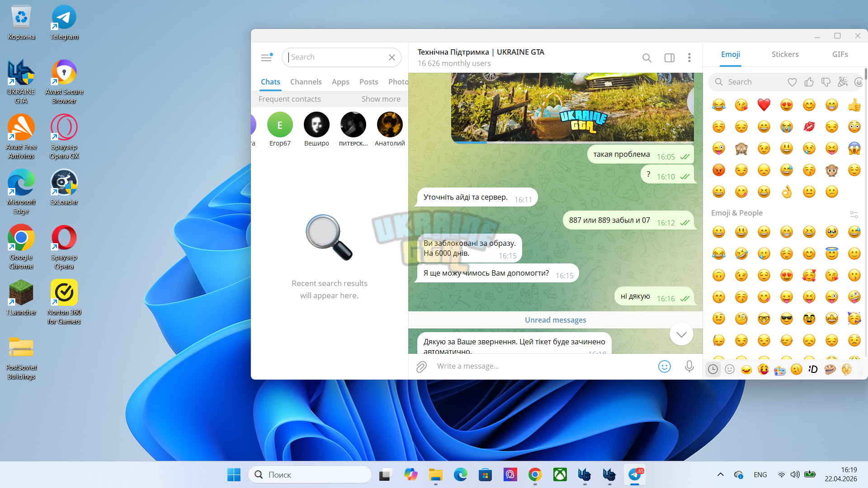Select the Корзина desktop icon
Viewport: 868px width, 488px height.
pos(21,23)
